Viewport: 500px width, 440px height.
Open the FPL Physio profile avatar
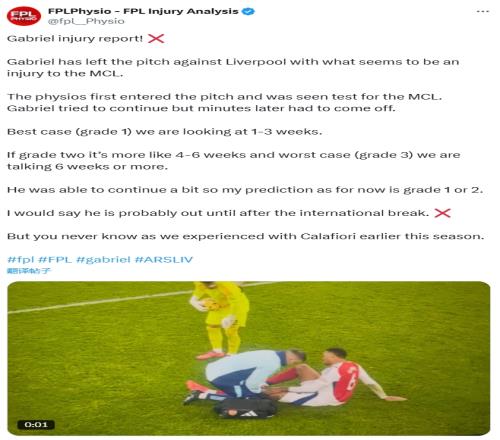point(24,16)
